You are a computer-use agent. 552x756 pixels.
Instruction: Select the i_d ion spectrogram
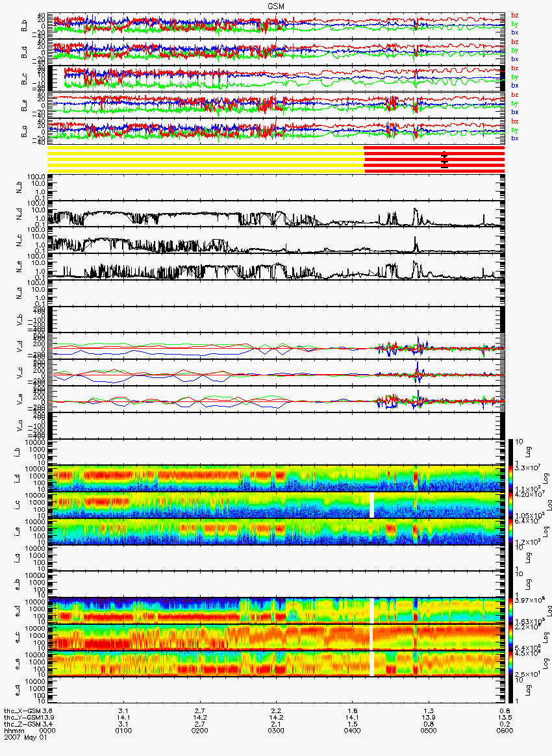pyautogui.click(x=276, y=479)
